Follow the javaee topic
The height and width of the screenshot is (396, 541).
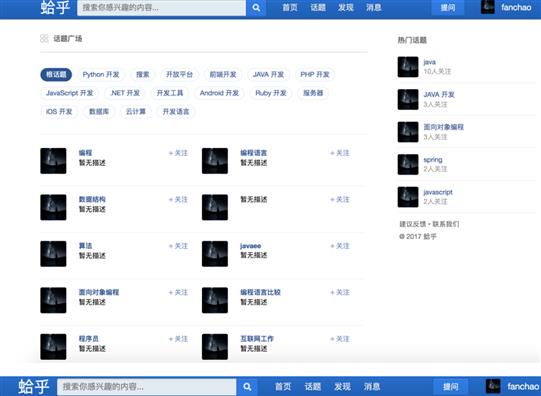coord(340,246)
